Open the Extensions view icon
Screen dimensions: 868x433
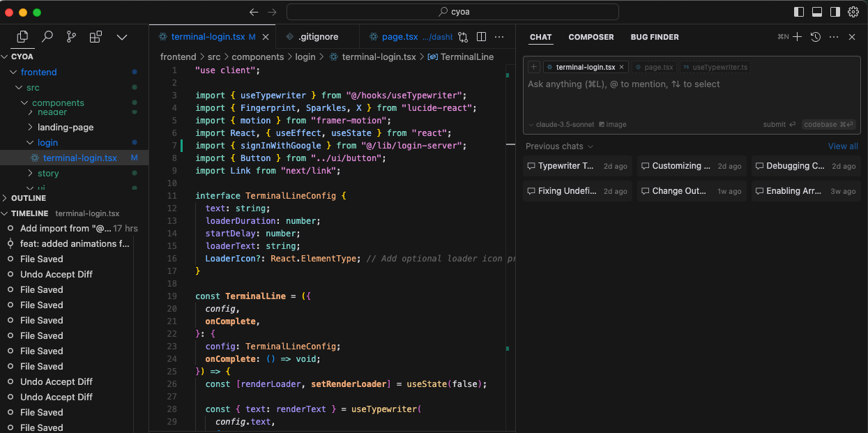[96, 37]
